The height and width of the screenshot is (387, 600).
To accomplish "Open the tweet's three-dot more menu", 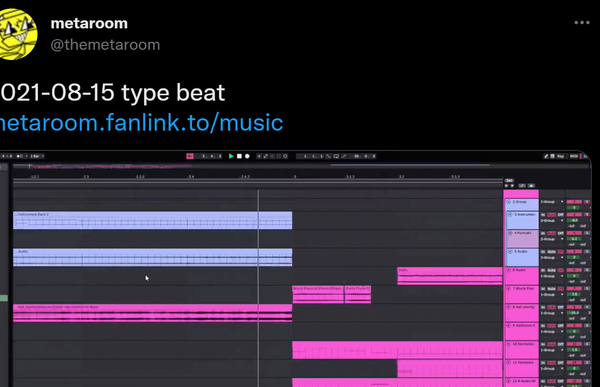I will (582, 23).
